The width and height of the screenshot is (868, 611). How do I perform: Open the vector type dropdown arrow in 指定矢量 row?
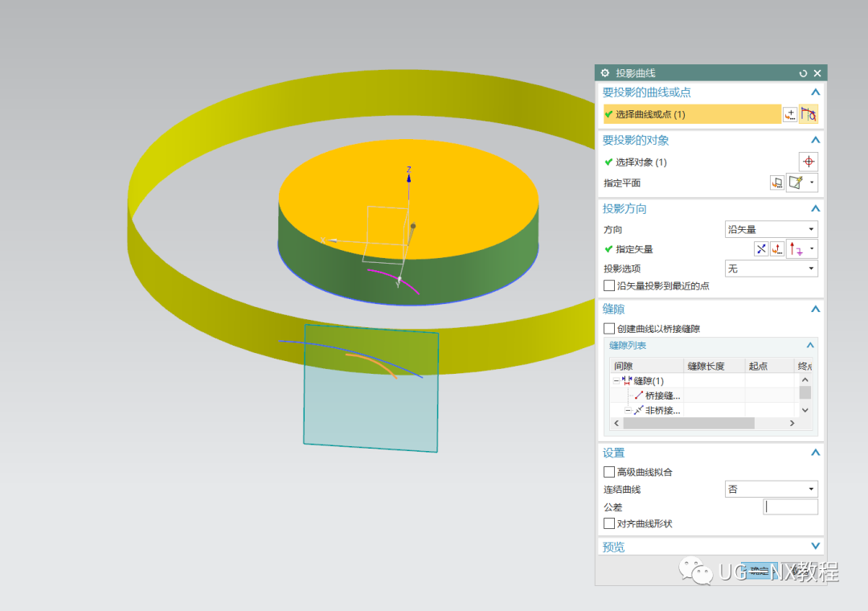tap(812, 249)
